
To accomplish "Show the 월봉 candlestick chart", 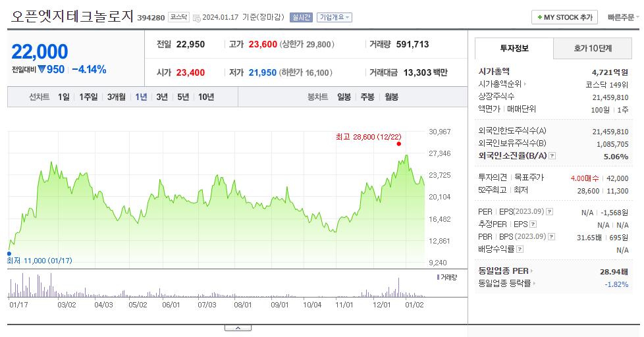I will click(391, 97).
